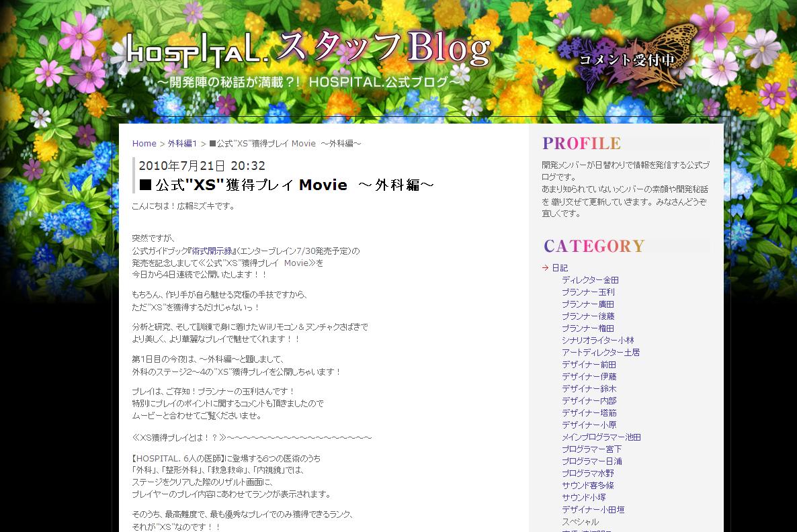Click the PROFILE sidebar heading
The height and width of the screenshot is (532, 797).
[581, 143]
